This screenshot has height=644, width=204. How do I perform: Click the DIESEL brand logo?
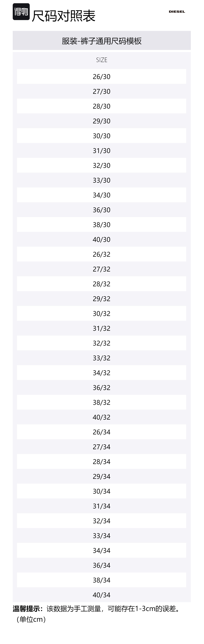177,12
